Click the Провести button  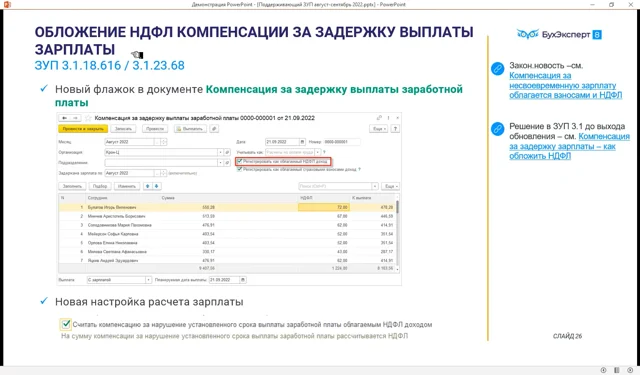click(155, 129)
